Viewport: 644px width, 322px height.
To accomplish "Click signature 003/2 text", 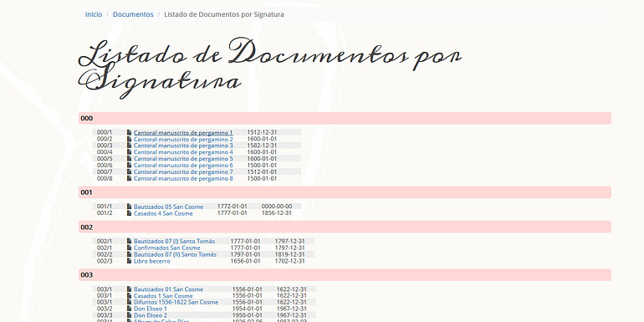I will click(105, 309).
